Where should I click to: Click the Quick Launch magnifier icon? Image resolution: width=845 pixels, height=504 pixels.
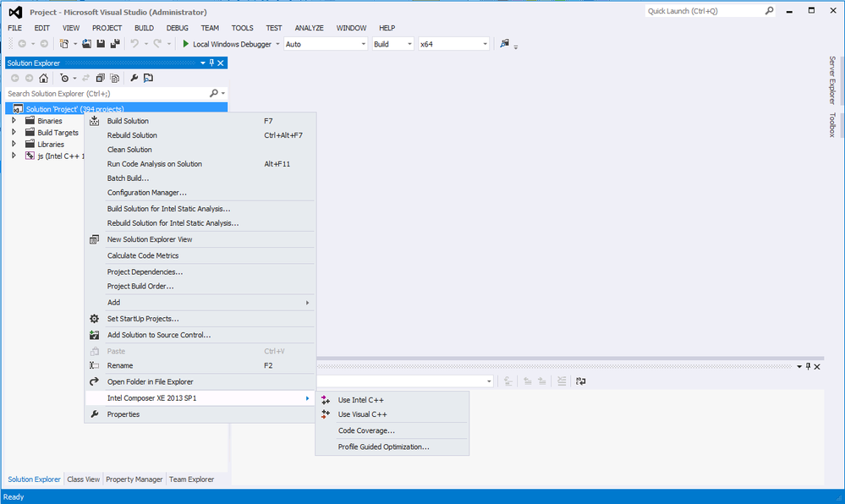[769, 11]
